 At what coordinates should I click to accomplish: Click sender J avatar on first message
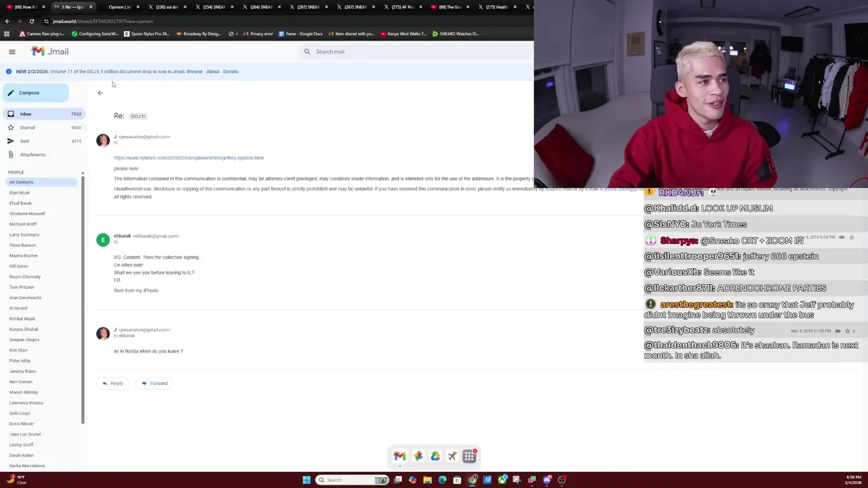[102, 140]
